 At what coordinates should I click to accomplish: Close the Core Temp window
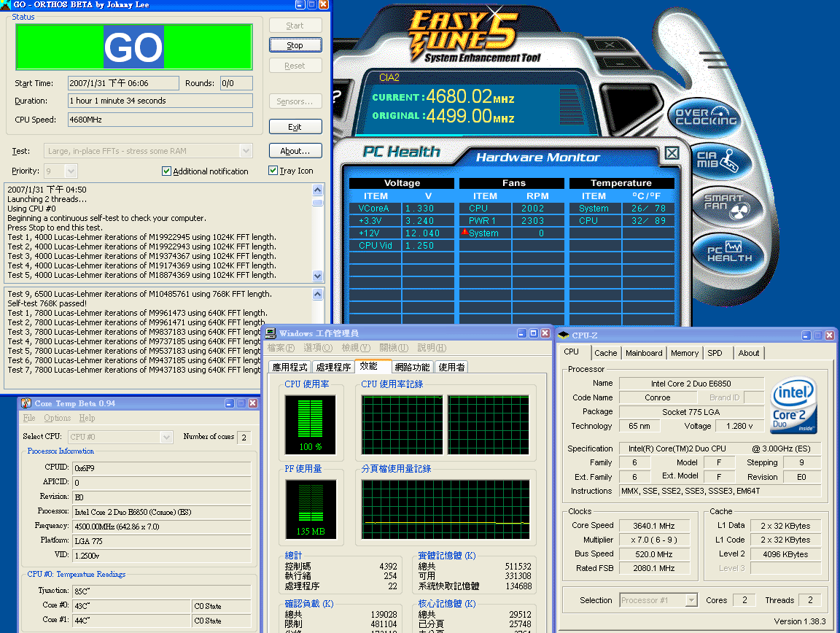(253, 403)
